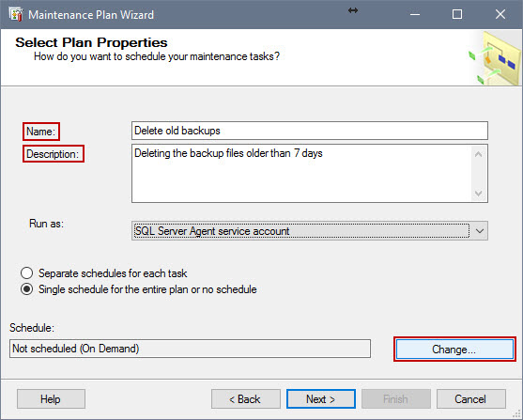523x420 pixels.
Task: Select Single schedule for the entire plan
Action: tap(26, 289)
